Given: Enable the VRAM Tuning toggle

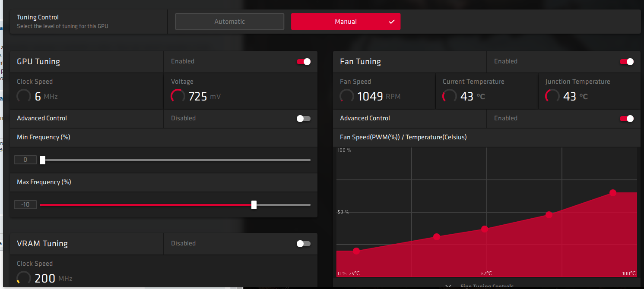Looking at the screenshot, I should point(304,244).
